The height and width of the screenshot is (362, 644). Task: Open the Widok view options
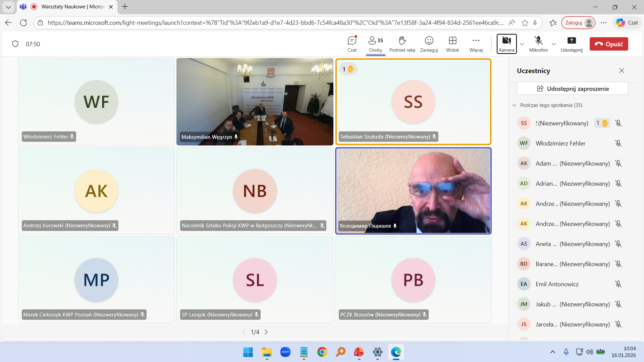[x=452, y=44]
